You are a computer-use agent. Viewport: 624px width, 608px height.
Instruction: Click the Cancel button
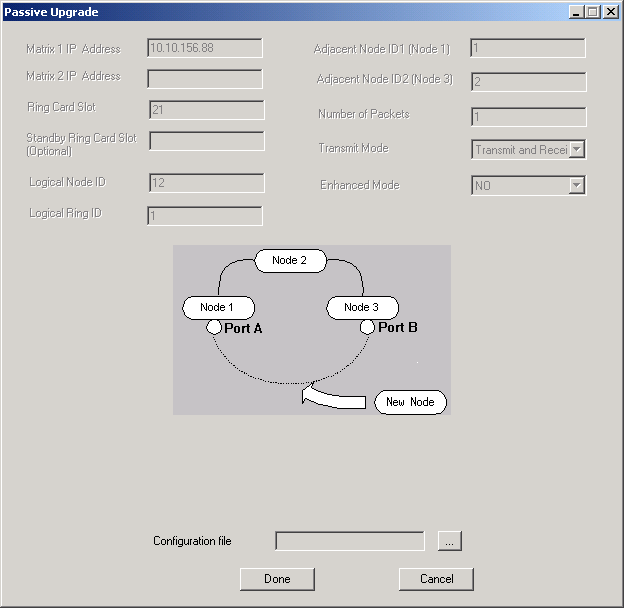(x=436, y=579)
